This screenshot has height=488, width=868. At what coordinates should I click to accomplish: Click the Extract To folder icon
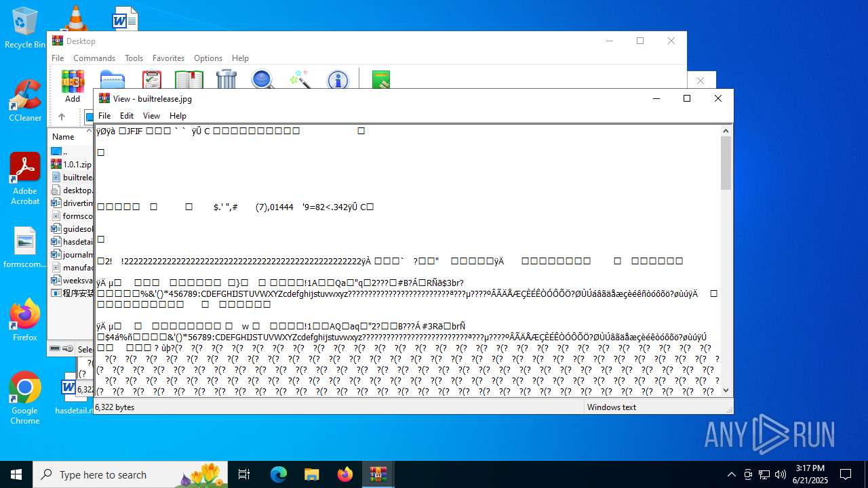click(113, 79)
